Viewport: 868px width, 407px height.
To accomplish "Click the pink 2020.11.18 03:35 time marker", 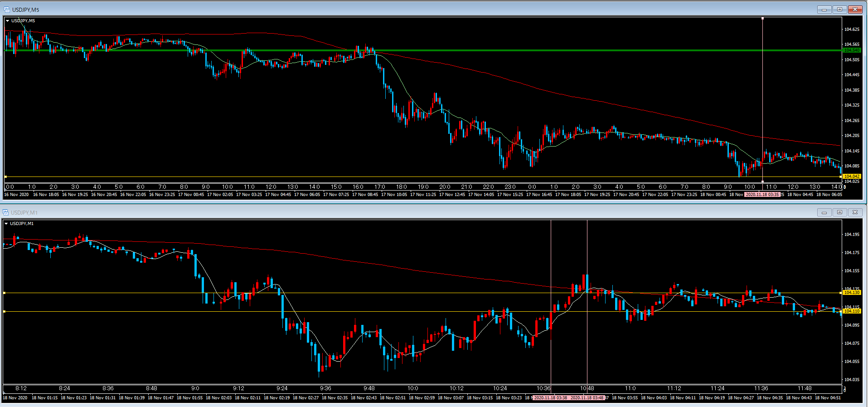I will 762,195.
